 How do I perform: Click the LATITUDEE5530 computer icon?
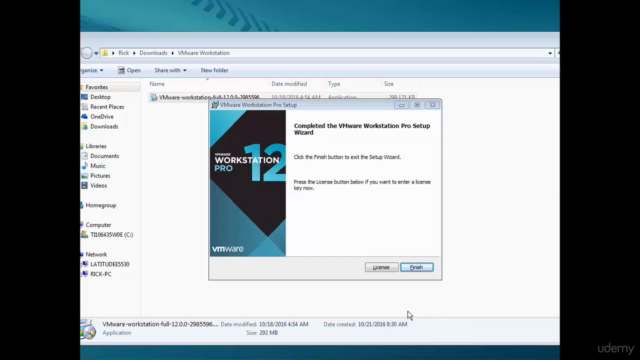tap(84, 264)
